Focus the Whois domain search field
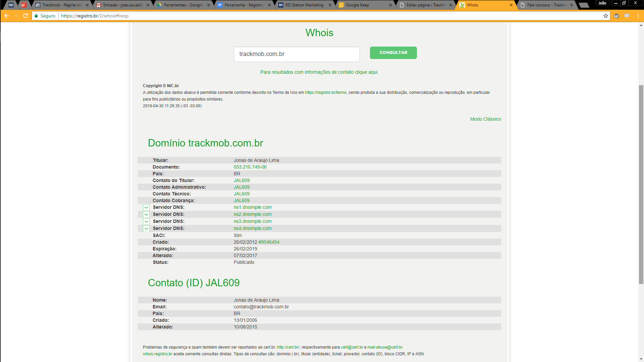 click(x=297, y=54)
